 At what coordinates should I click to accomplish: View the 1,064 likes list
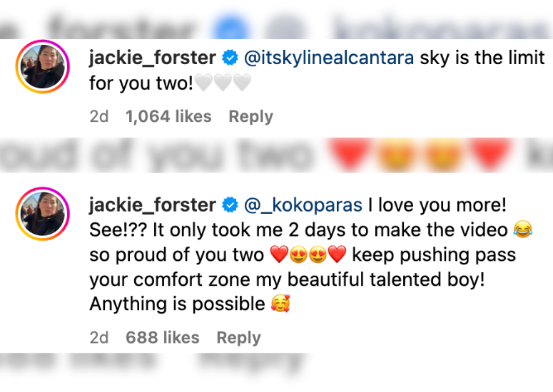tap(168, 117)
